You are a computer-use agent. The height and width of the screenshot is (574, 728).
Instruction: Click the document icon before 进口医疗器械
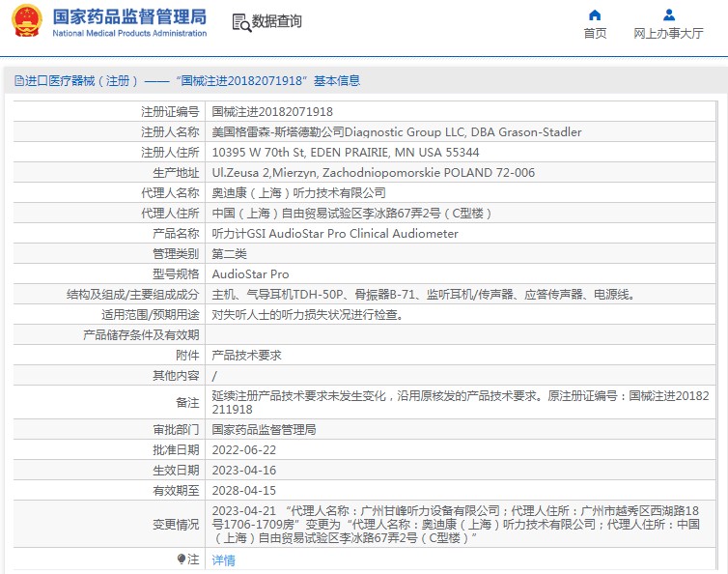(x=19, y=81)
